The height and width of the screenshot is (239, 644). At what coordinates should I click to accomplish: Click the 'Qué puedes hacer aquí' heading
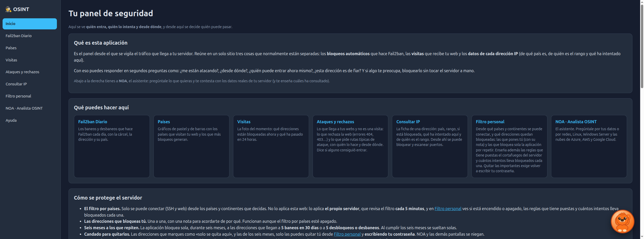(101, 108)
